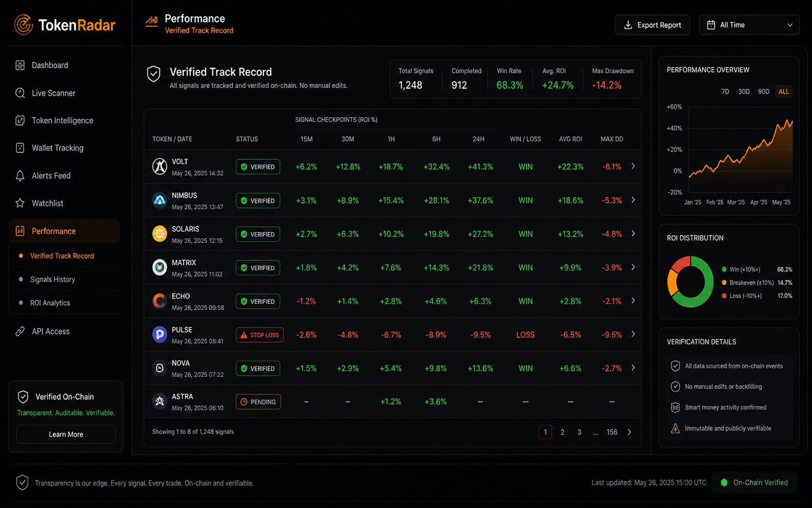
Task: Go to page 3 of signals
Action: point(579,432)
